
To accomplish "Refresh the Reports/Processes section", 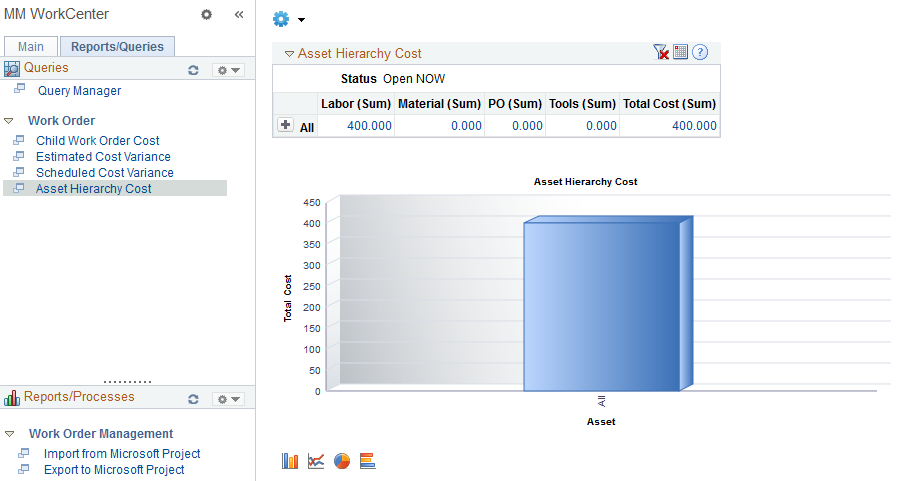I will [x=193, y=399].
